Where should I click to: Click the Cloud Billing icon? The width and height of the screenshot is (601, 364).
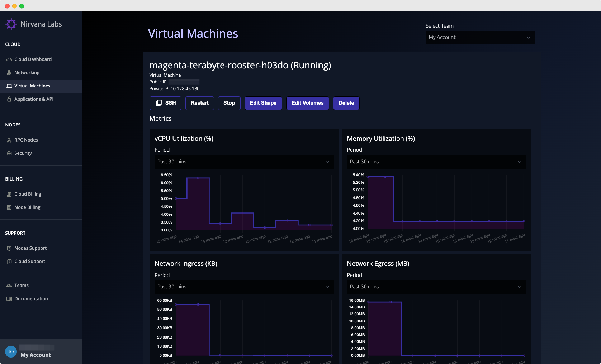click(x=9, y=194)
